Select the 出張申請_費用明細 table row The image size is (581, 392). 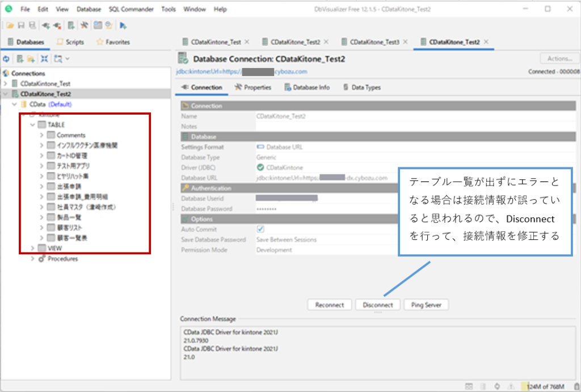pos(82,197)
